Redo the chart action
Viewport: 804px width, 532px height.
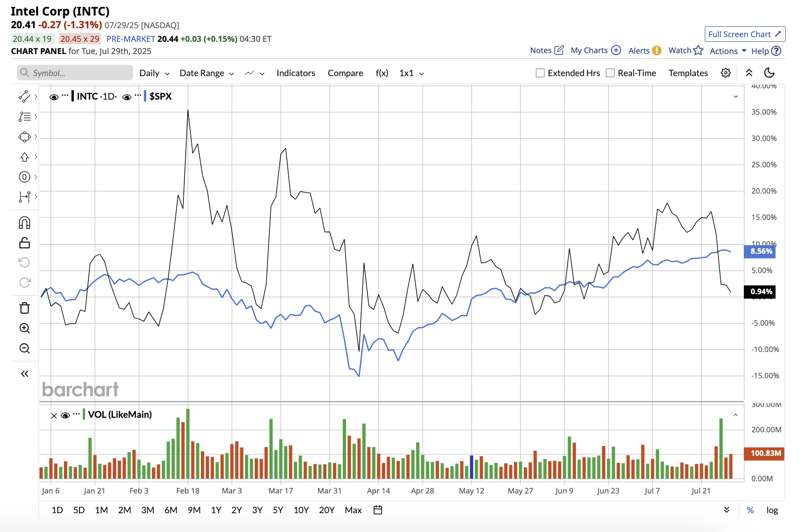24,282
